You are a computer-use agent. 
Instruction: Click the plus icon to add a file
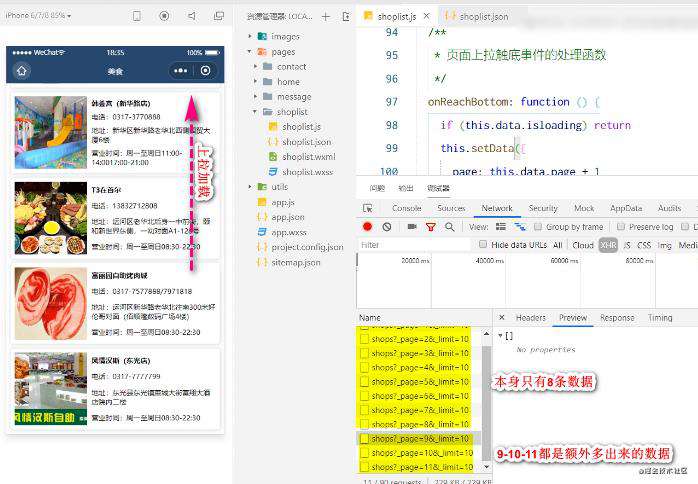coord(326,16)
